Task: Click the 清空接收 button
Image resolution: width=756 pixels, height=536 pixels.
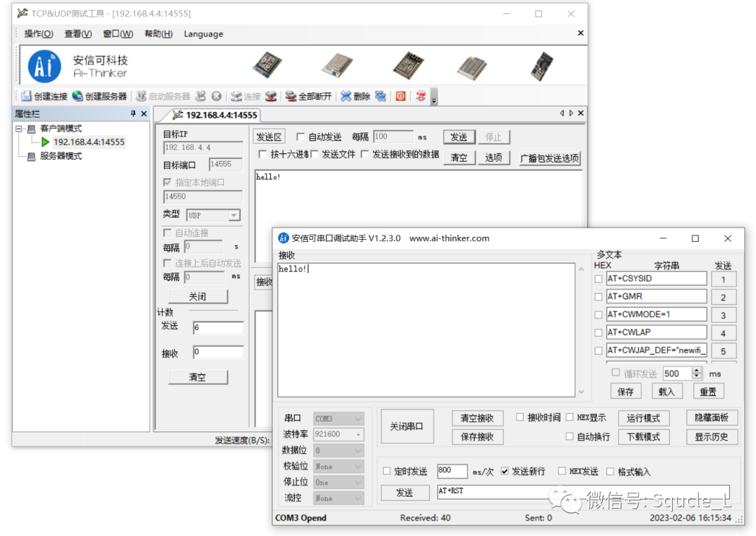Action: tap(477, 418)
